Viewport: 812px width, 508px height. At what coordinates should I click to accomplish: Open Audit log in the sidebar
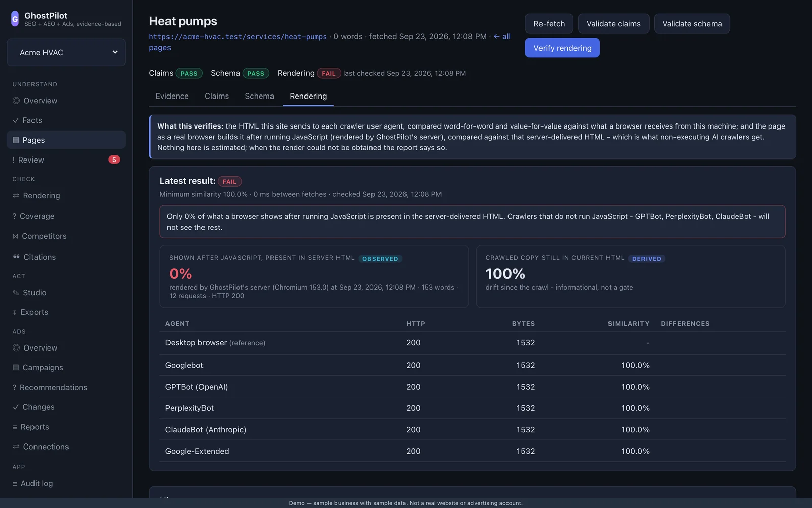pyautogui.click(x=66, y=484)
